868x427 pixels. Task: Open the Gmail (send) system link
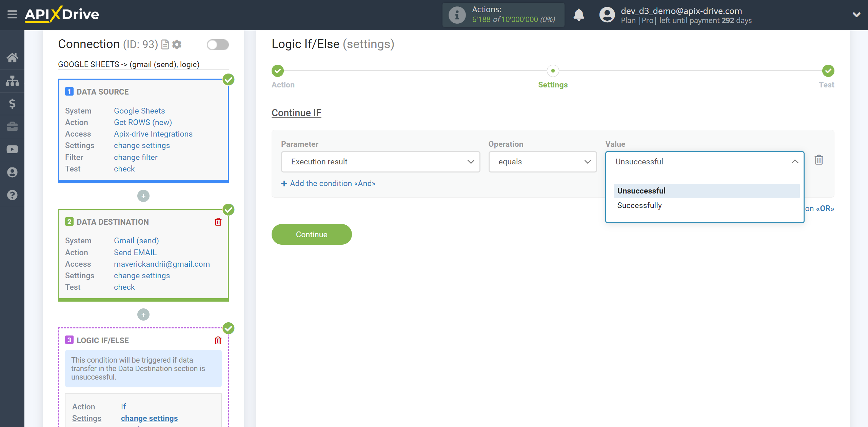[x=136, y=241]
